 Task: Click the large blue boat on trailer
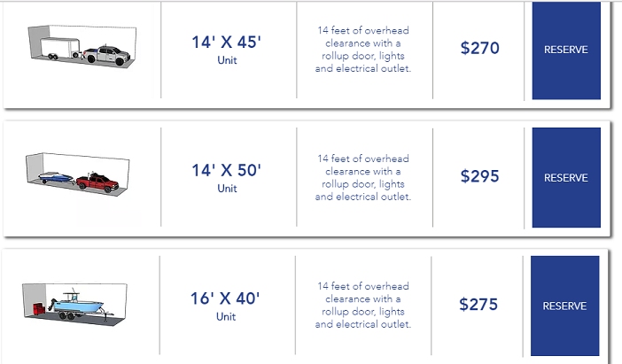[x=76, y=304]
